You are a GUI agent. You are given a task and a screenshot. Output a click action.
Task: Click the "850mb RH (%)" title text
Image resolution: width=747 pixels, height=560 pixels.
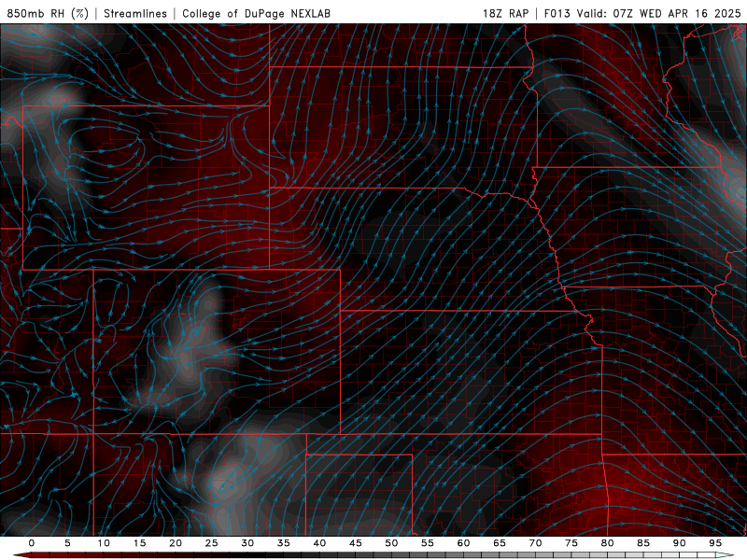point(48,13)
